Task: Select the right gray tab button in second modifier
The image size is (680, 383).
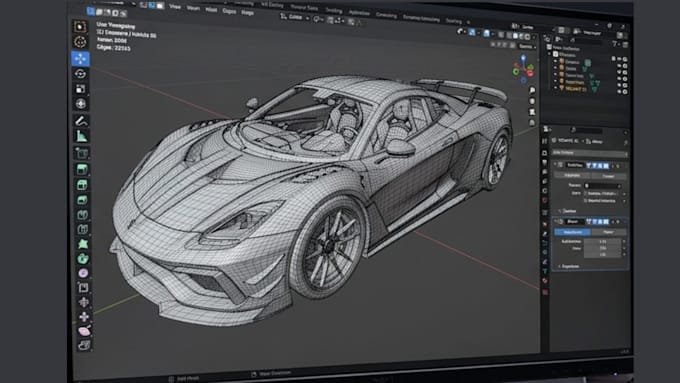Action: click(608, 232)
